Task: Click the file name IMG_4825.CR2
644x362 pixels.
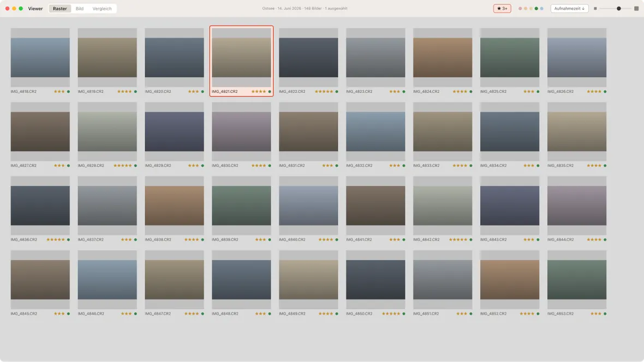Action: 493,92
